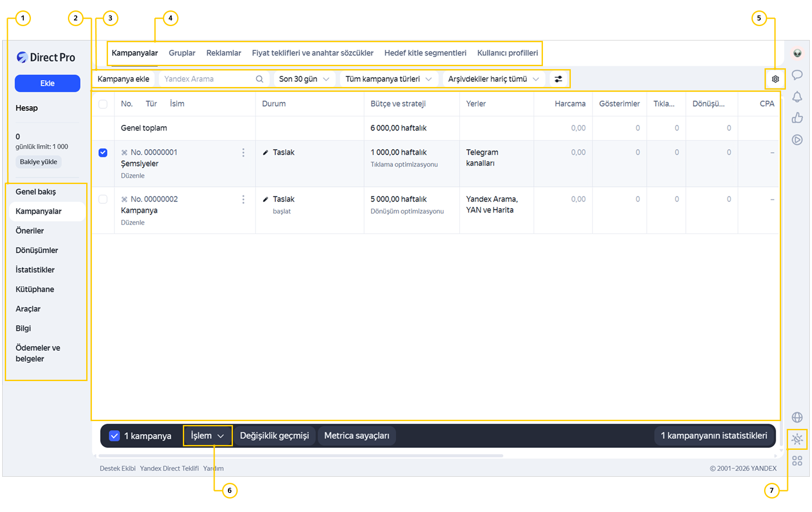Screen dimensions: 812x512
Task: Open the "Yardım" footer link
Action: 213,468
